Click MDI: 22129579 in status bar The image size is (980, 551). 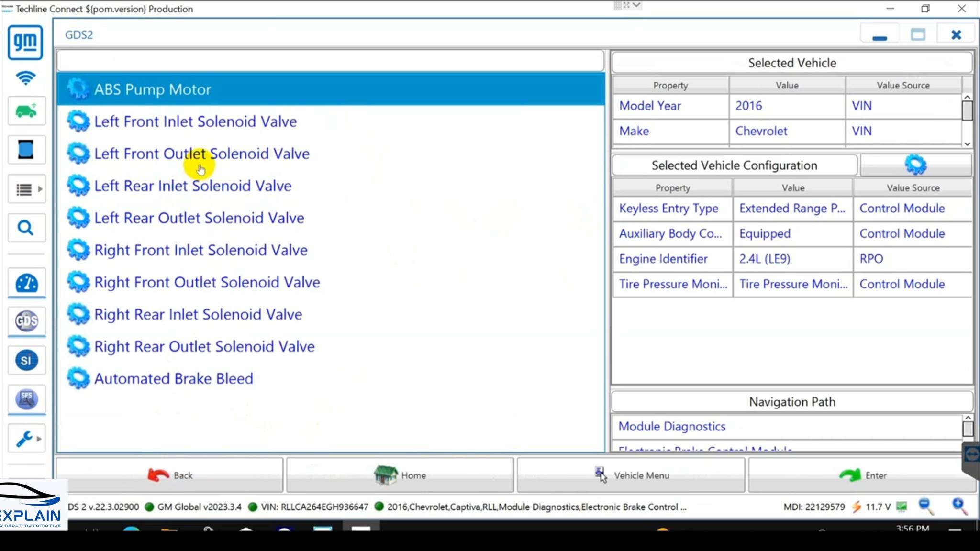(x=814, y=507)
